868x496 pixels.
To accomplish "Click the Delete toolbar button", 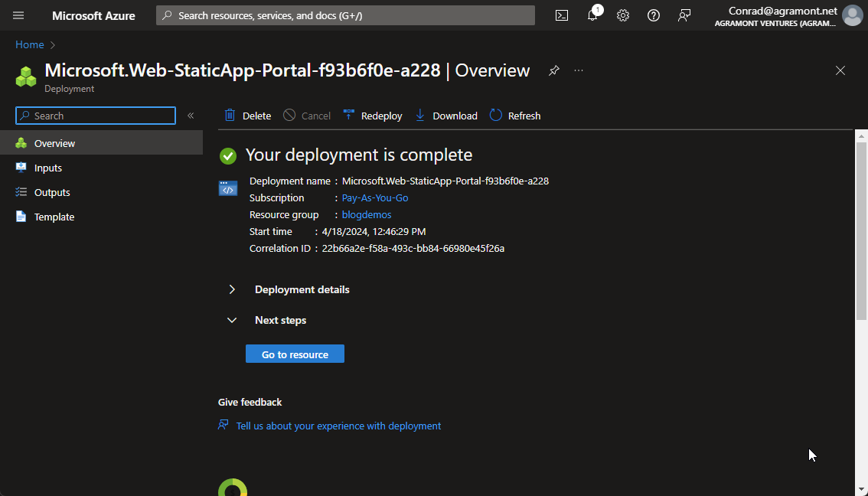I will pos(248,116).
